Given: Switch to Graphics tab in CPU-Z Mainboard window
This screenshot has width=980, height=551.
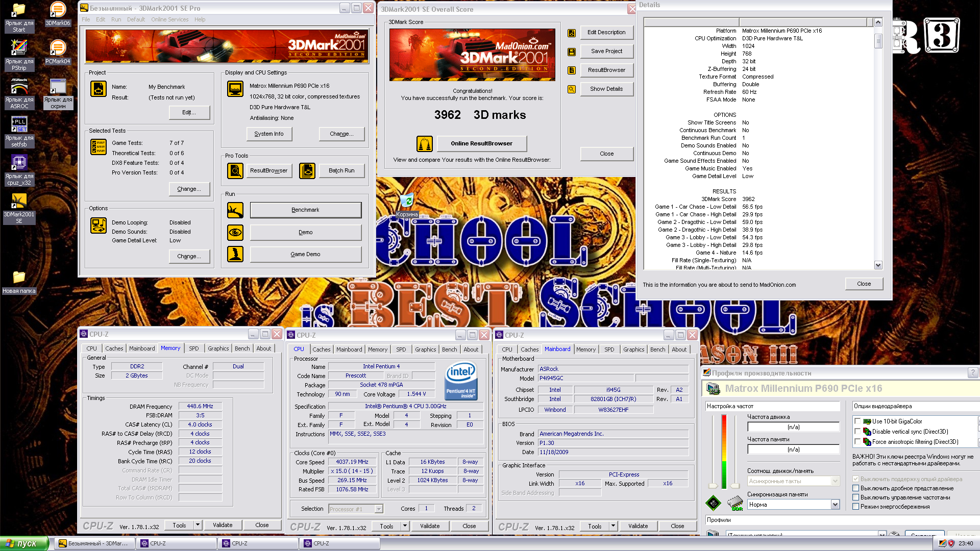Looking at the screenshot, I should click(x=633, y=349).
